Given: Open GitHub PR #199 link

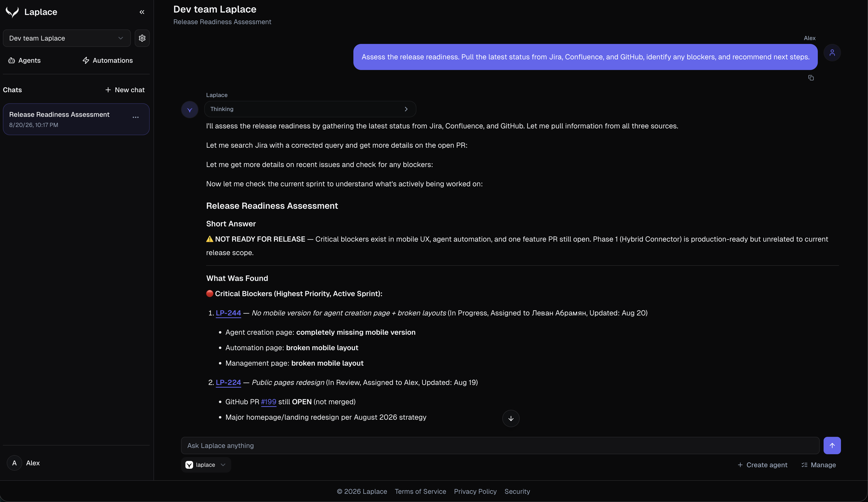Looking at the screenshot, I should click(268, 402).
